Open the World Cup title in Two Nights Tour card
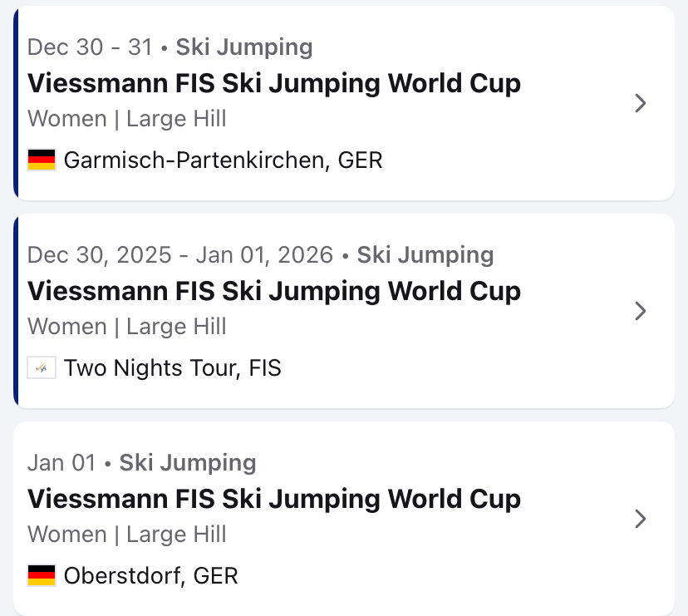This screenshot has height=616, width=688. (274, 291)
